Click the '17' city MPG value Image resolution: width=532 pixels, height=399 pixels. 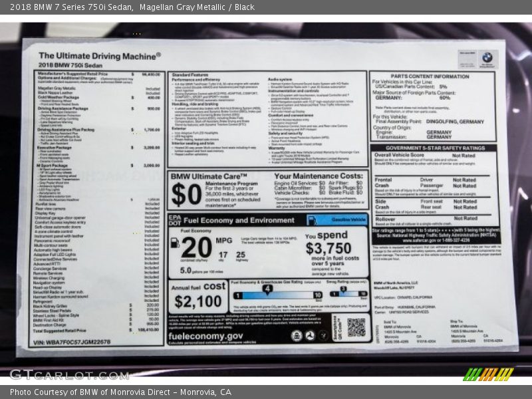tap(223, 255)
